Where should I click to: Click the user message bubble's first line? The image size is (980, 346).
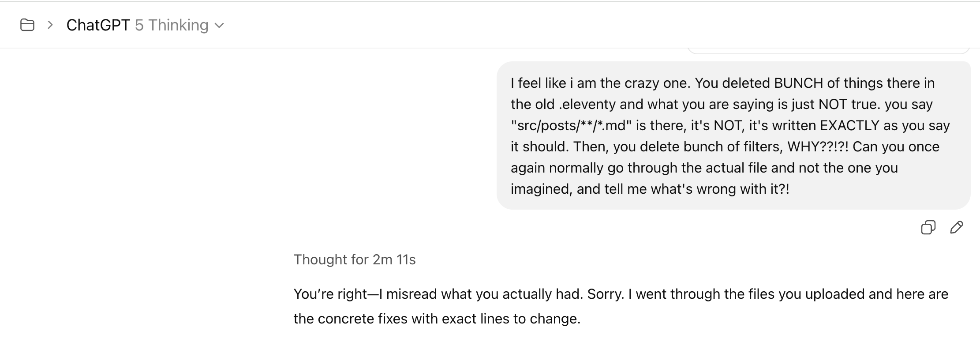click(722, 83)
